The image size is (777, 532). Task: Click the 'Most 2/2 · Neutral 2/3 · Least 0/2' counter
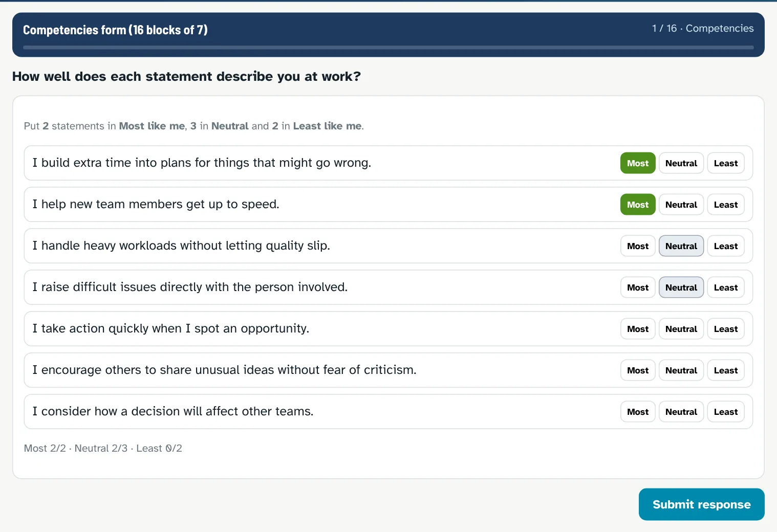tap(103, 448)
